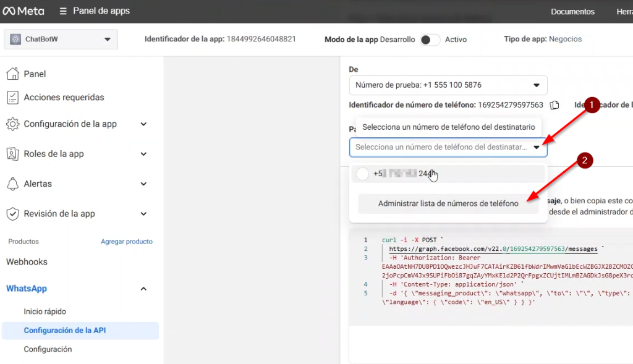Select the +5 recipient number radio button
Viewport: 633px width, 364px height.
362,174
